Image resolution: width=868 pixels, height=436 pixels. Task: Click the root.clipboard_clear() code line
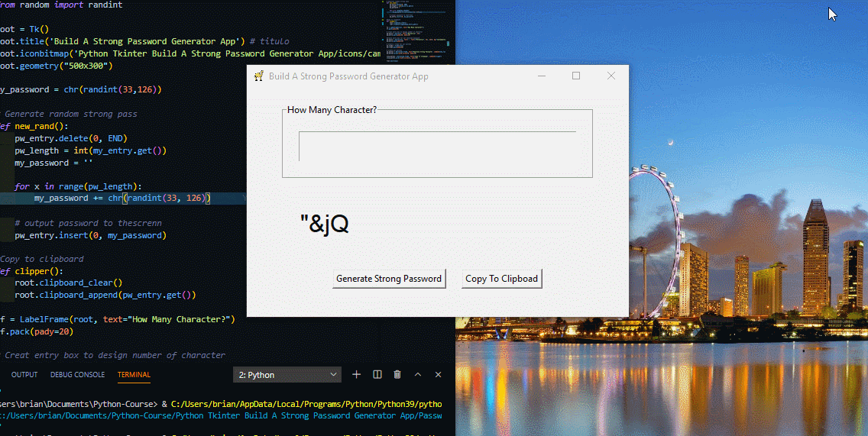pyautogui.click(x=69, y=283)
